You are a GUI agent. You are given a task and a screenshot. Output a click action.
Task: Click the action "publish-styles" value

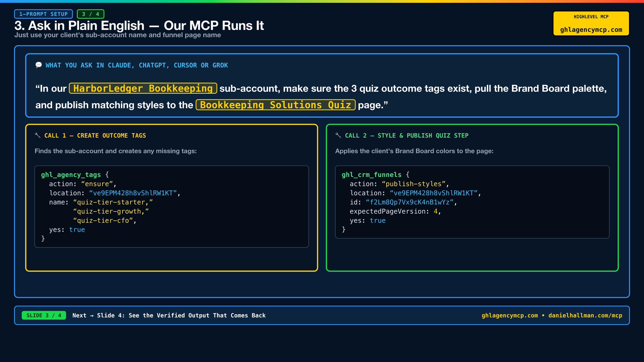(414, 184)
